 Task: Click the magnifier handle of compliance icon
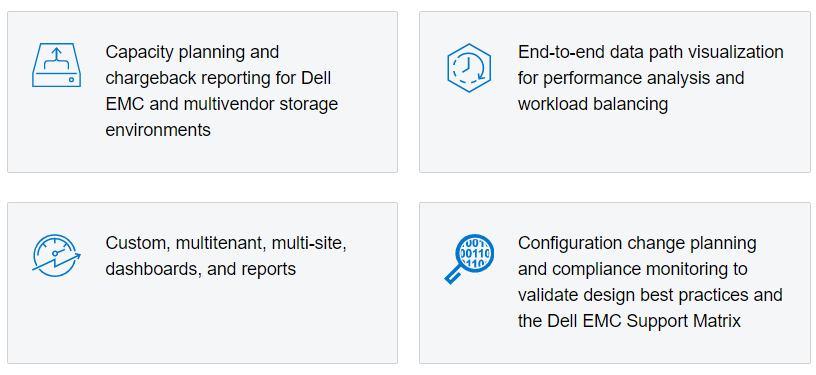pos(454,274)
